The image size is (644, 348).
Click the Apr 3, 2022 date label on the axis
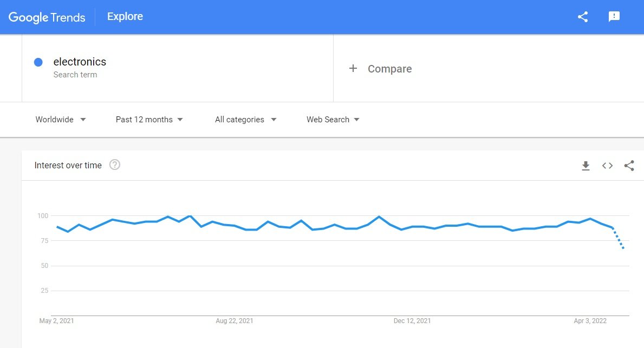590,321
